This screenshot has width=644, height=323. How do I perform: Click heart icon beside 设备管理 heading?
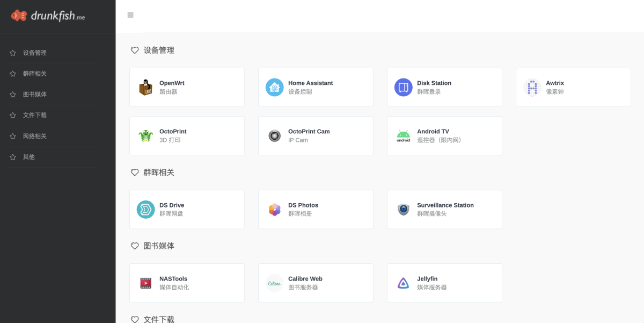coord(135,50)
